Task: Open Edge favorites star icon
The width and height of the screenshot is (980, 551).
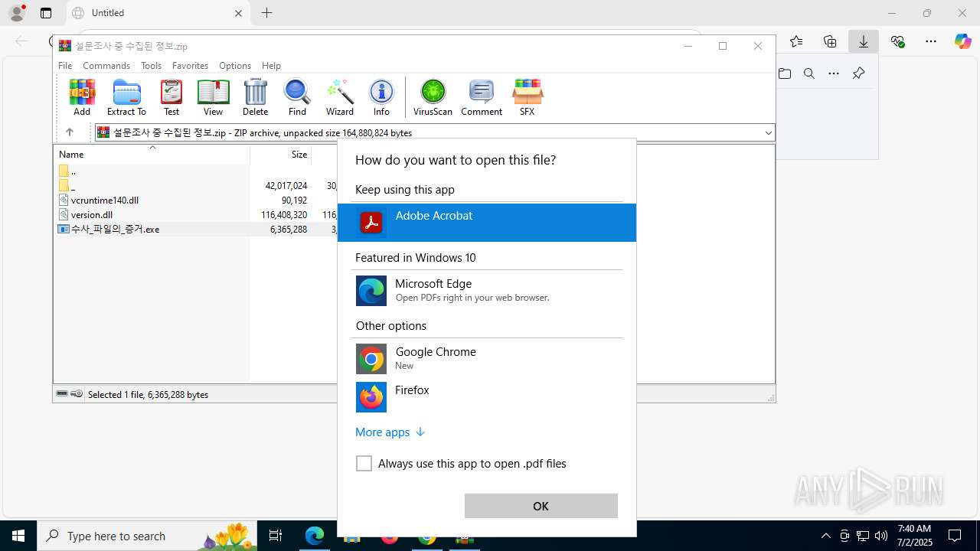Action: tap(796, 41)
